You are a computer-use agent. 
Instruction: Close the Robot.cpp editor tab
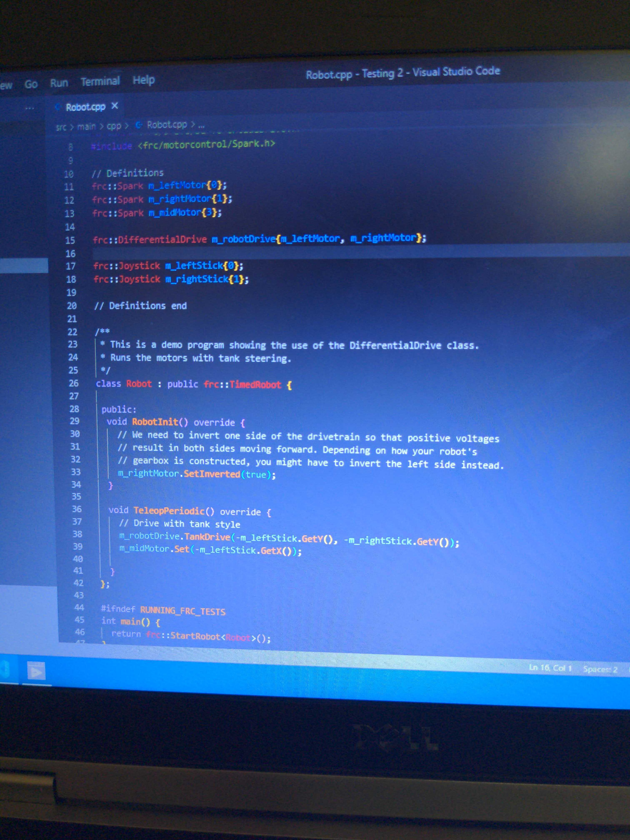[115, 106]
